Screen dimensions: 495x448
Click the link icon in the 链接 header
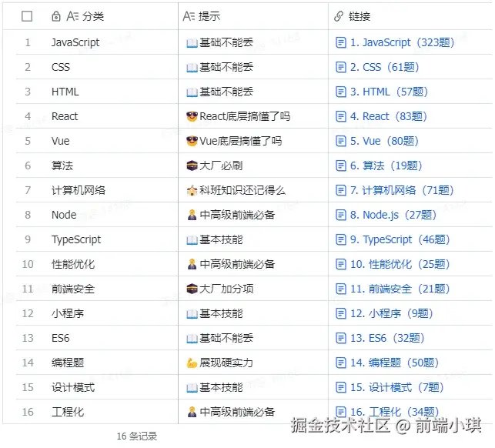point(339,16)
